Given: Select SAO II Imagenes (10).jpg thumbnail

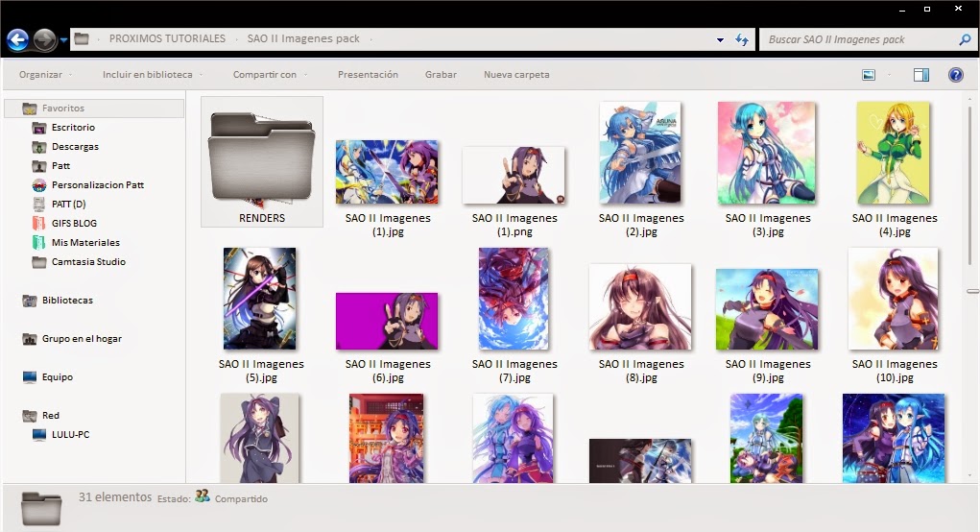Looking at the screenshot, I should click(893, 299).
